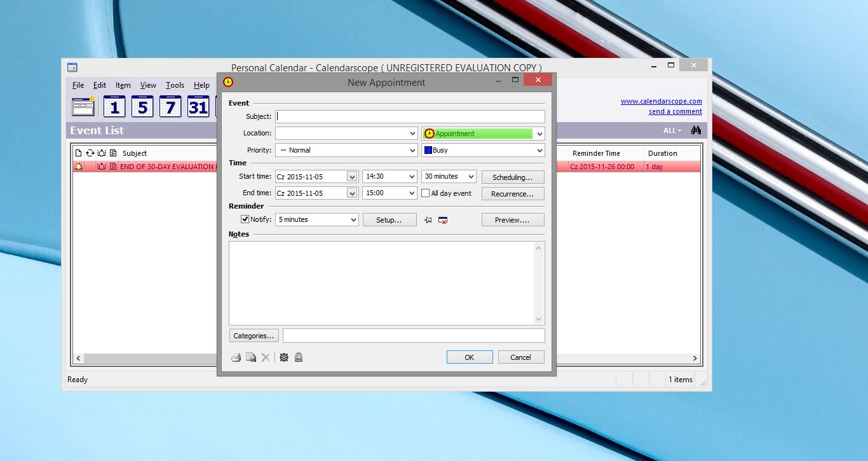868x461 pixels.
Task: Click the binoculars search icon
Action: click(696, 130)
